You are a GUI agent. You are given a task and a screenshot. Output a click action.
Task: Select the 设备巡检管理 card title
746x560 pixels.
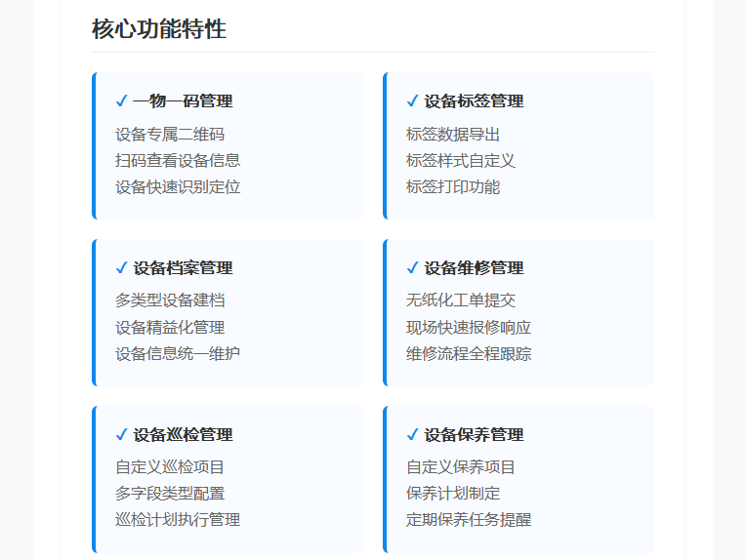pos(183,434)
